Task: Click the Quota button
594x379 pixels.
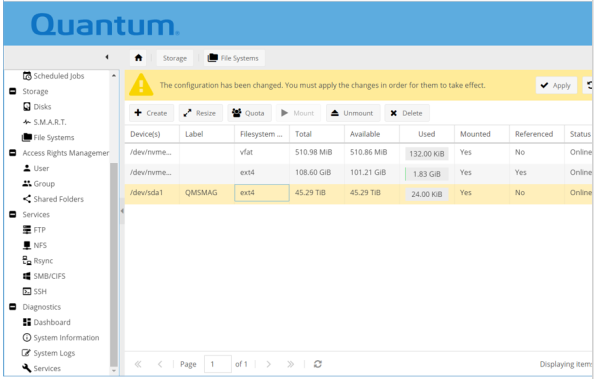Action: point(249,113)
